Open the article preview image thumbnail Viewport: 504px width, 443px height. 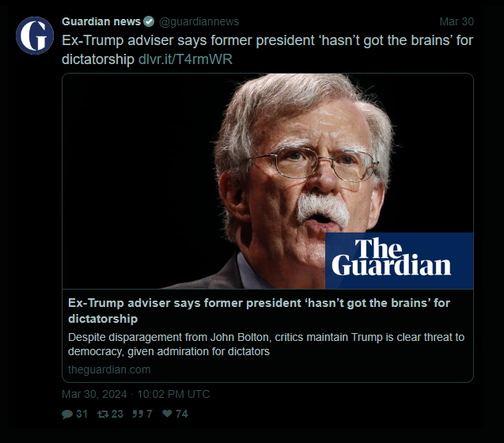click(x=267, y=181)
